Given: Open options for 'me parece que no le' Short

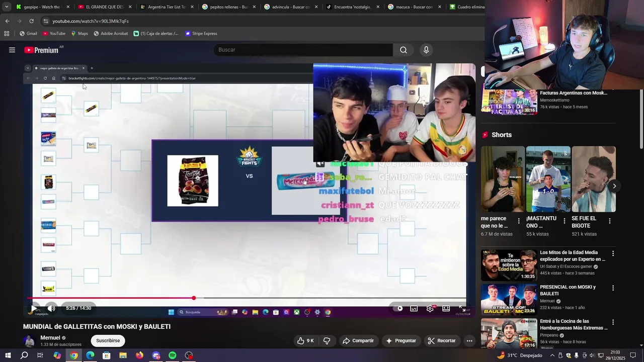Looking at the screenshot, I should [519, 221].
